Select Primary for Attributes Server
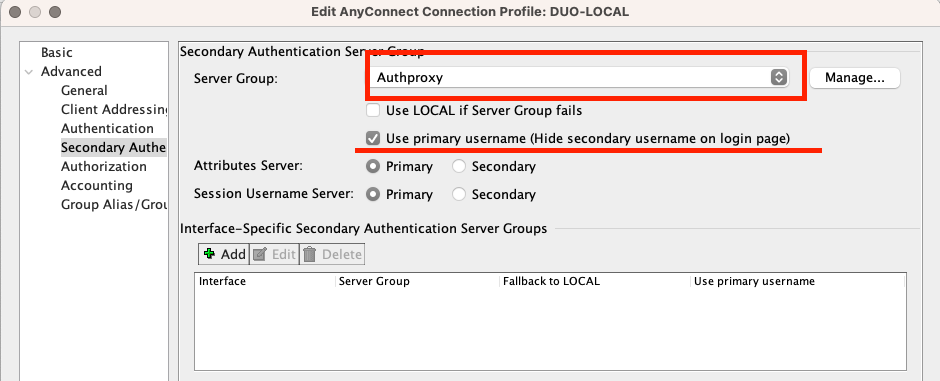The image size is (940, 381). (373, 167)
